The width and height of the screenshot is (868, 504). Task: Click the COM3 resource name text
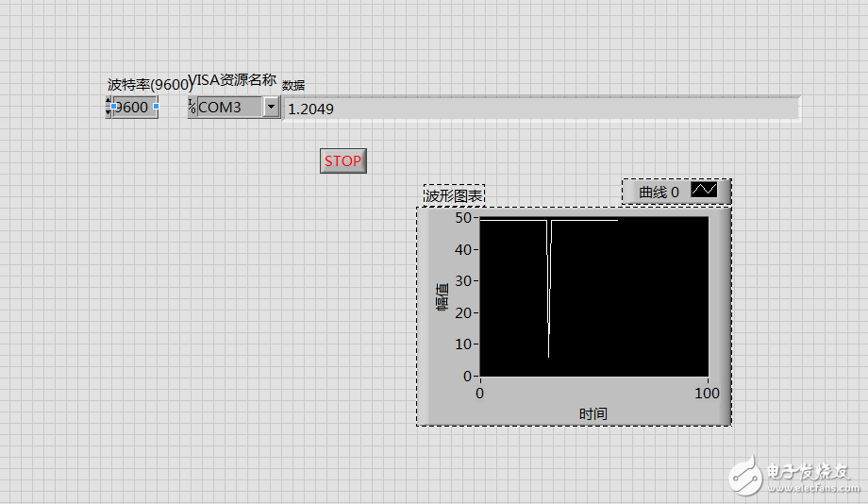[x=219, y=107]
